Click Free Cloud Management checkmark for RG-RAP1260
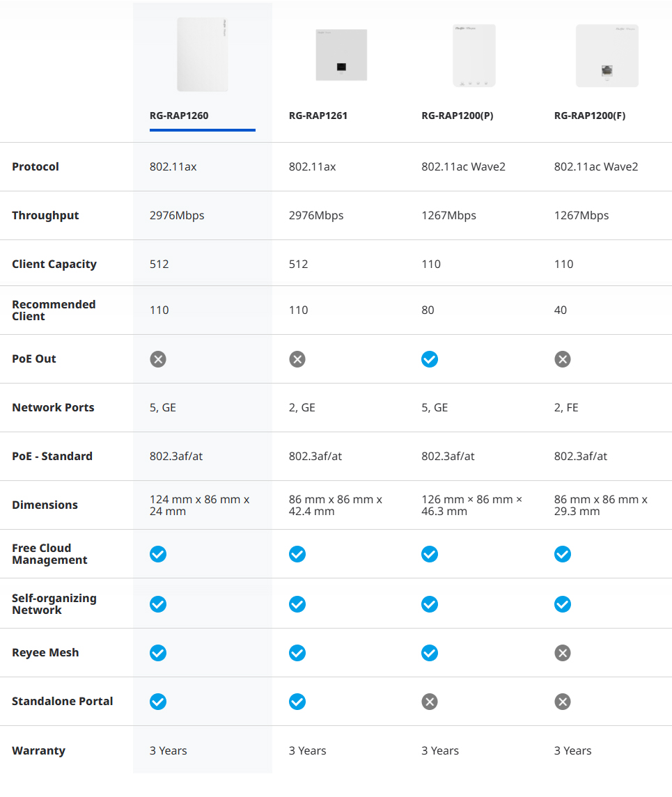Viewport: 672px width, 797px height. (x=158, y=554)
